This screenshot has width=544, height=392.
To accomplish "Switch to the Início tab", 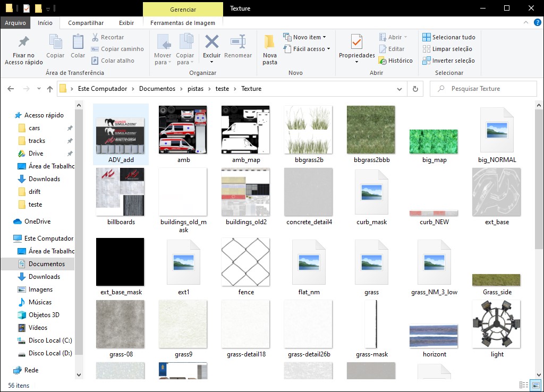I will [45, 22].
